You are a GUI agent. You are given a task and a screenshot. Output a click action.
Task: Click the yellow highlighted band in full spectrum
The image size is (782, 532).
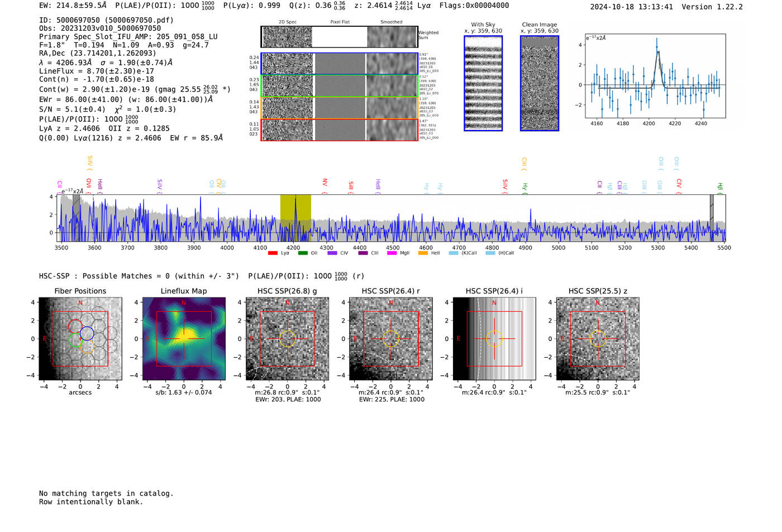point(295,218)
